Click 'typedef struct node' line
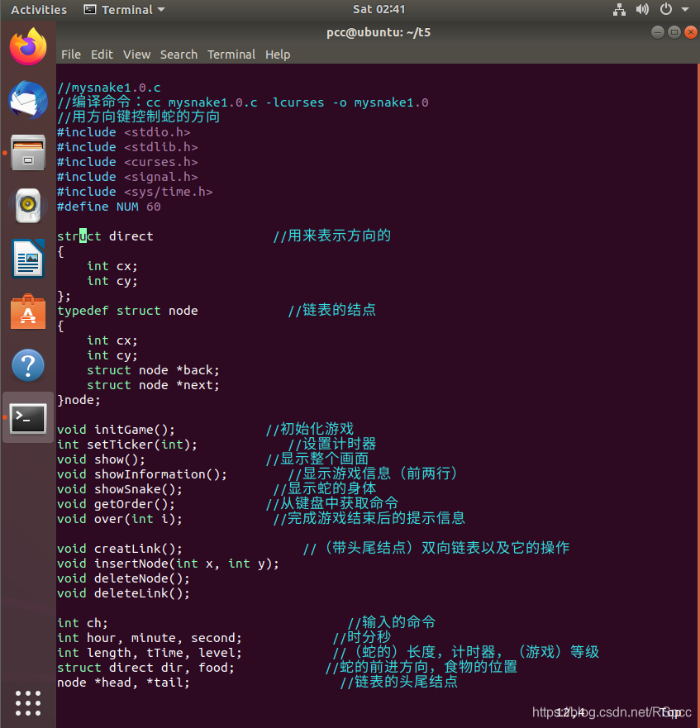 tap(127, 311)
